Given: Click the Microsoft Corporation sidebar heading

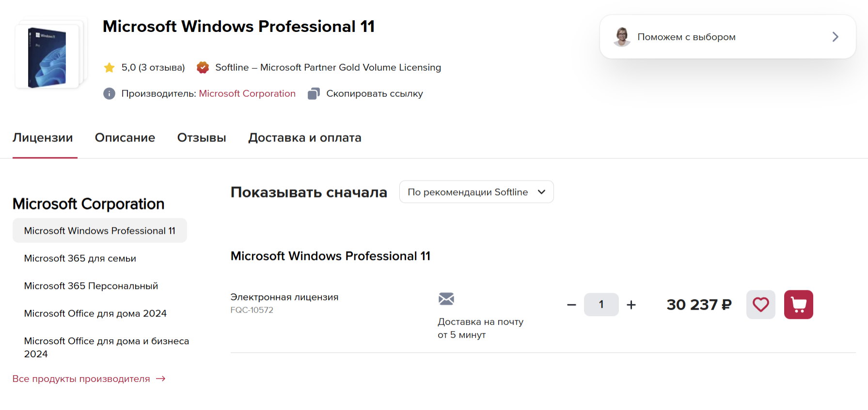Looking at the screenshot, I should pyautogui.click(x=89, y=204).
